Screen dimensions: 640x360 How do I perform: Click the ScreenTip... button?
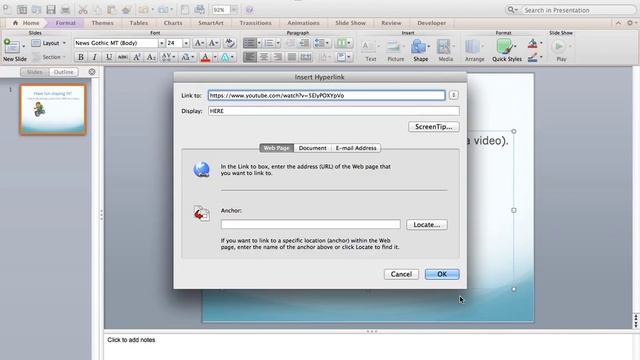point(433,127)
